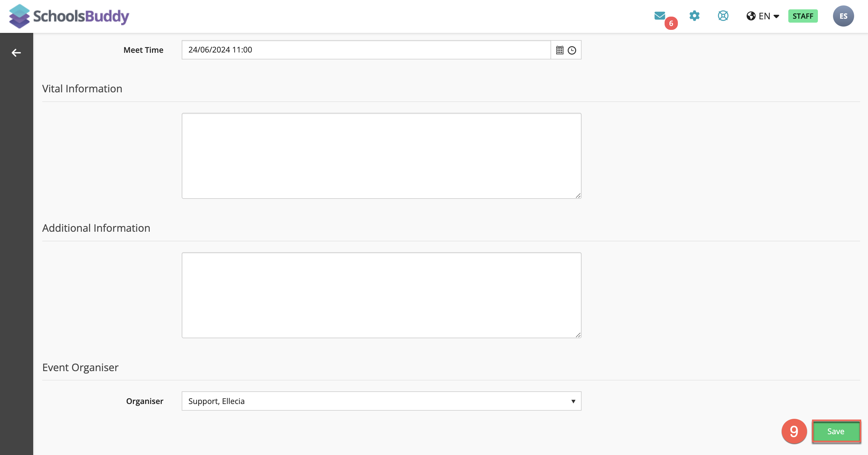Click the STAFF role badge
The width and height of the screenshot is (868, 455).
(x=803, y=16)
